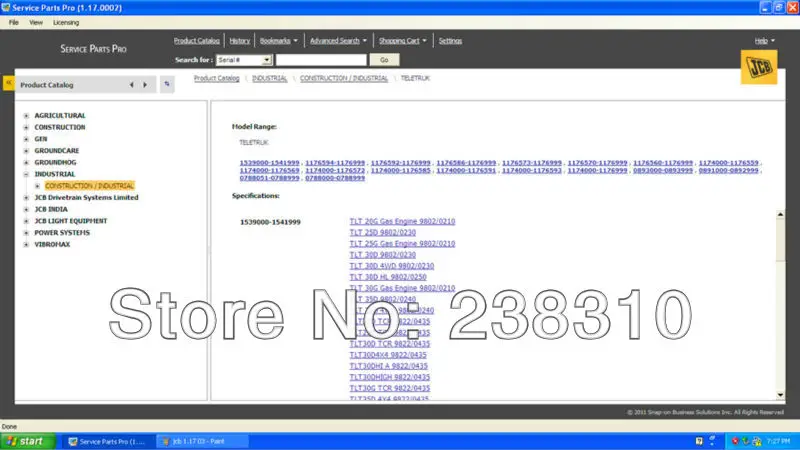Open TLT30G TCR 9822/0435 specification
This screenshot has width=800, height=450.
[389, 389]
